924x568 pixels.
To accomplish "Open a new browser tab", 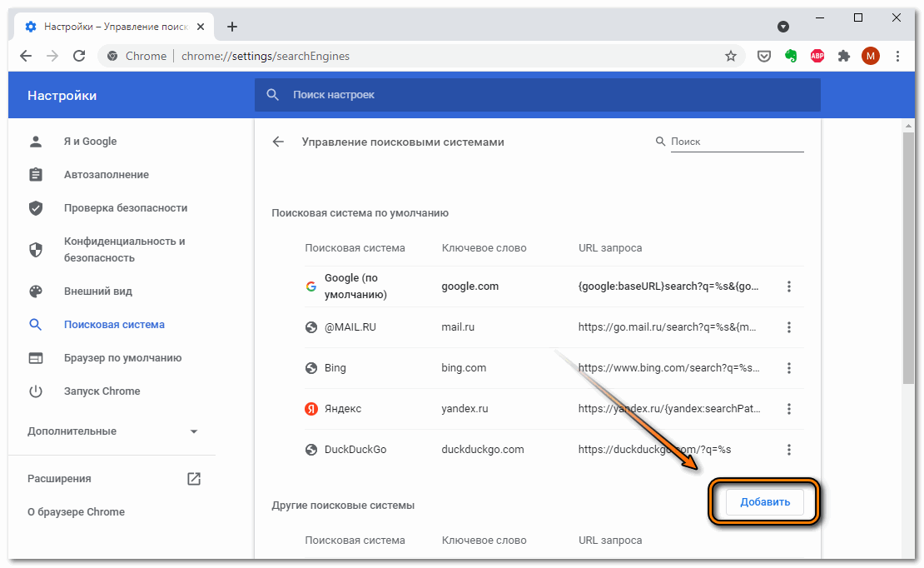I will [x=232, y=27].
